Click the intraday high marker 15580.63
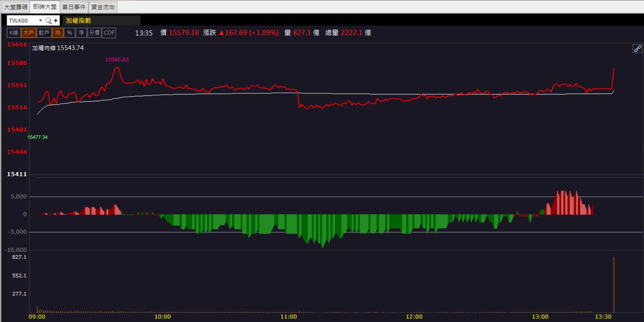Image resolution: width=644 pixels, height=322 pixels. click(x=117, y=60)
